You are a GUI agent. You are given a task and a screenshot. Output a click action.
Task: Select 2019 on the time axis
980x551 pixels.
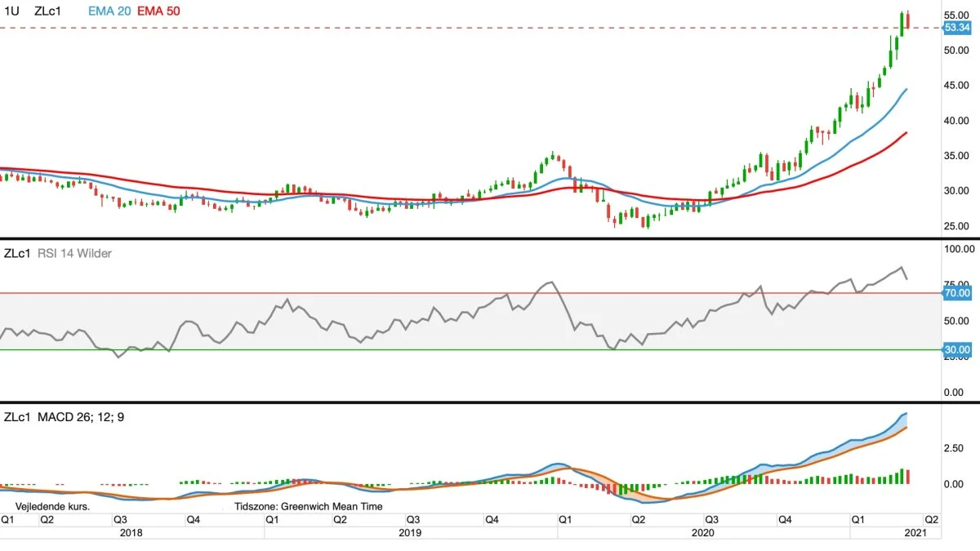tap(410, 532)
